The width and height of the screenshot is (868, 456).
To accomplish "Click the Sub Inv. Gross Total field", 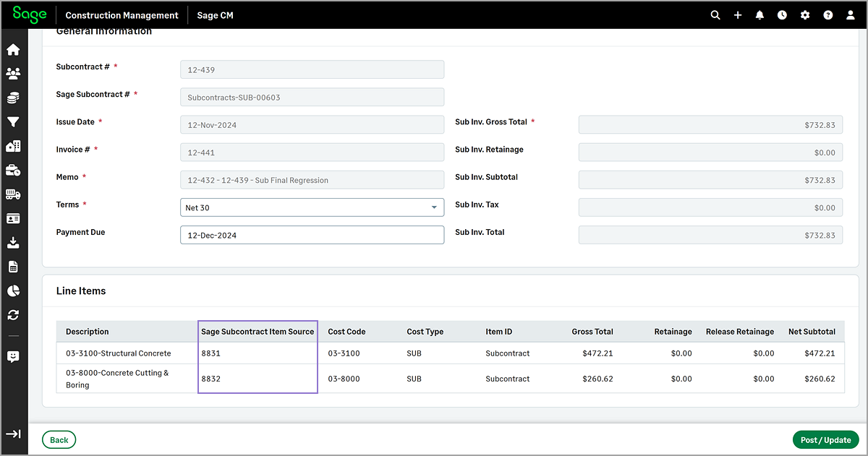I will 710,124.
